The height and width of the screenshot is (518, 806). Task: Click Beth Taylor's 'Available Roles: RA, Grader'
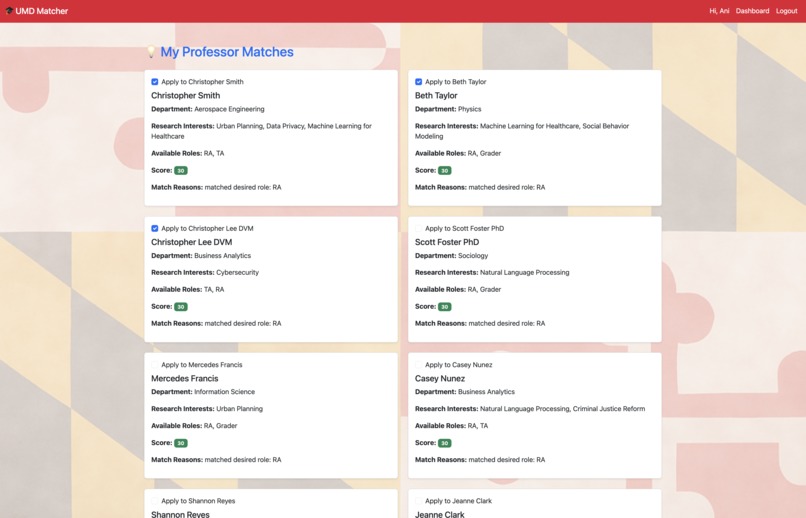[458, 153]
